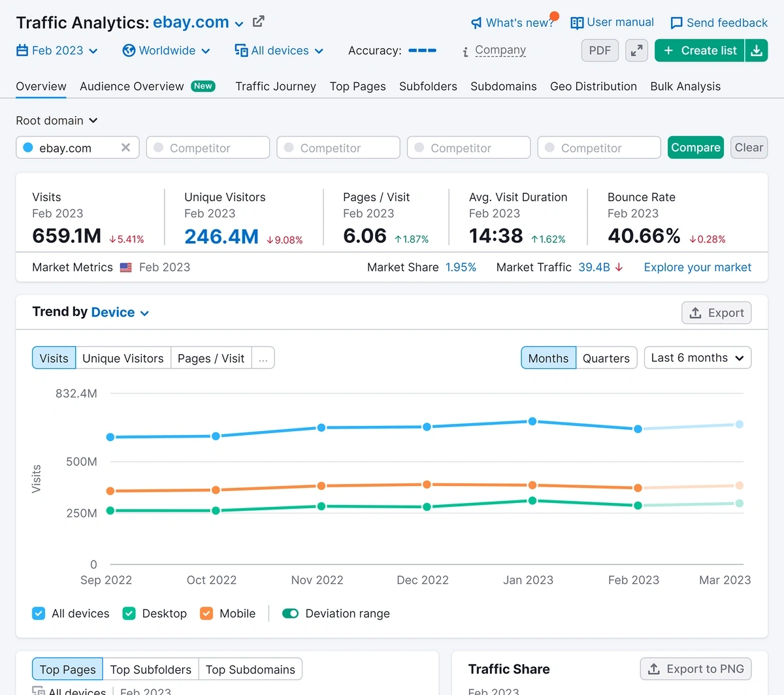This screenshot has width=784, height=695.
Task: Click the Company info icon
Action: tap(465, 52)
